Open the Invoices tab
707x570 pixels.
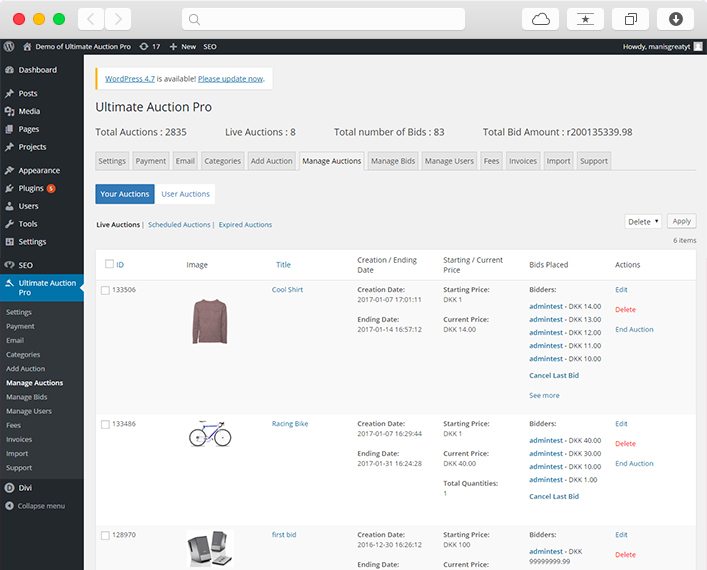point(523,161)
